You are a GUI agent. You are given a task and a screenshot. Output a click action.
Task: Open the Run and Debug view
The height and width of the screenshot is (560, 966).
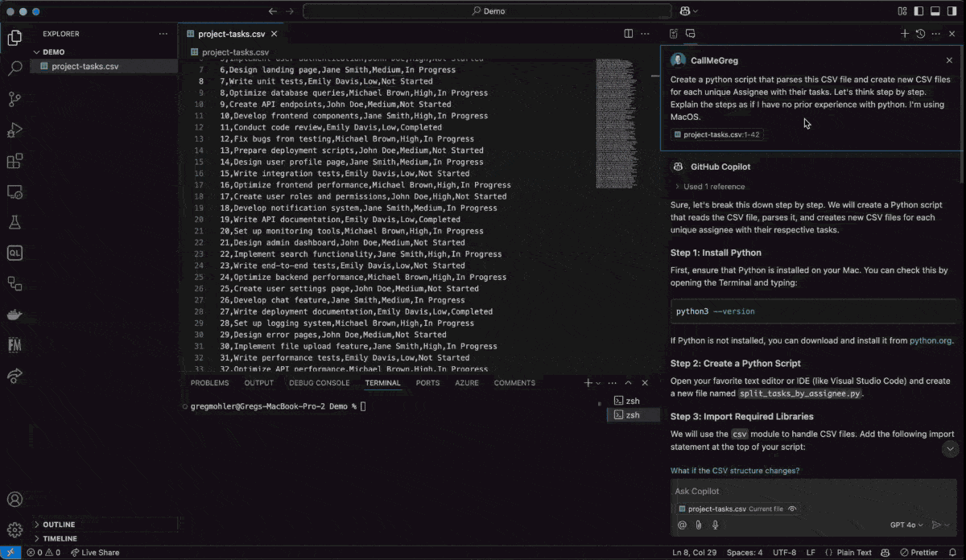tap(14, 130)
